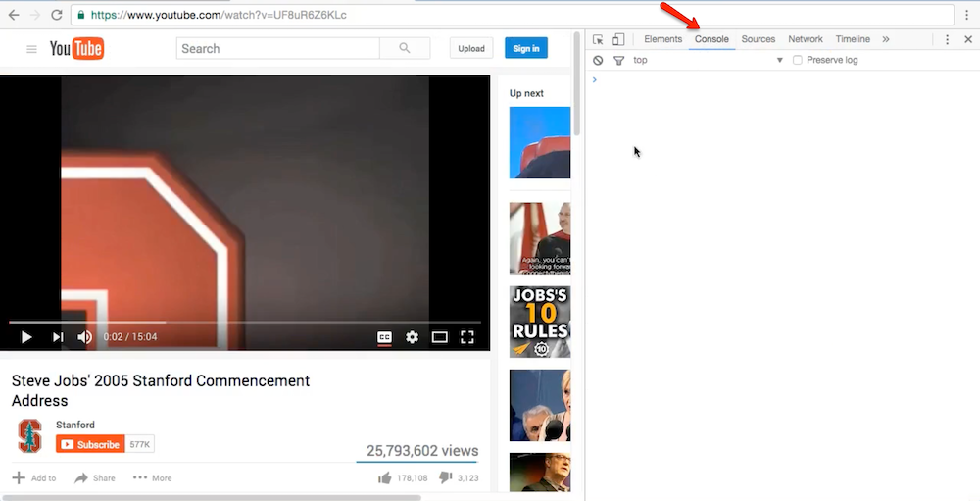980x501 pixels.
Task: Play the video with the play icon
Action: (x=26, y=337)
